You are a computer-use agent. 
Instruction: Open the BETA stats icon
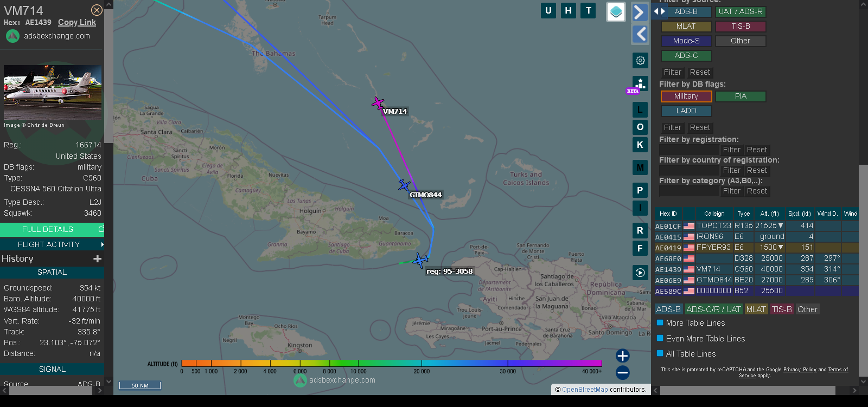pos(640,84)
